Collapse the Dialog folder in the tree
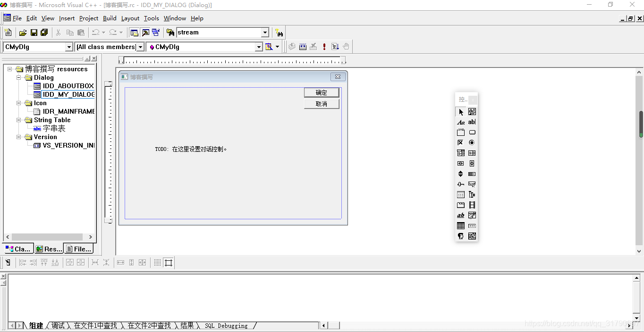Screen dimensions: 644x332 18,77
